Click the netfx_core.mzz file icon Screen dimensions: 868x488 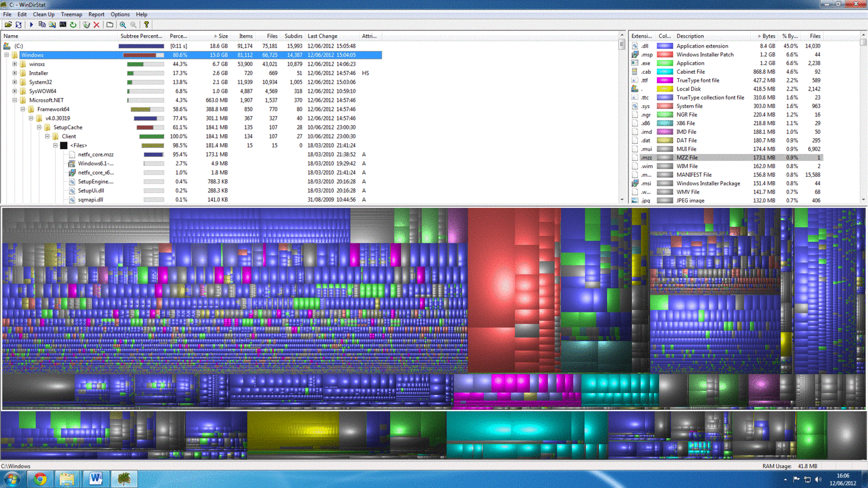click(72, 155)
